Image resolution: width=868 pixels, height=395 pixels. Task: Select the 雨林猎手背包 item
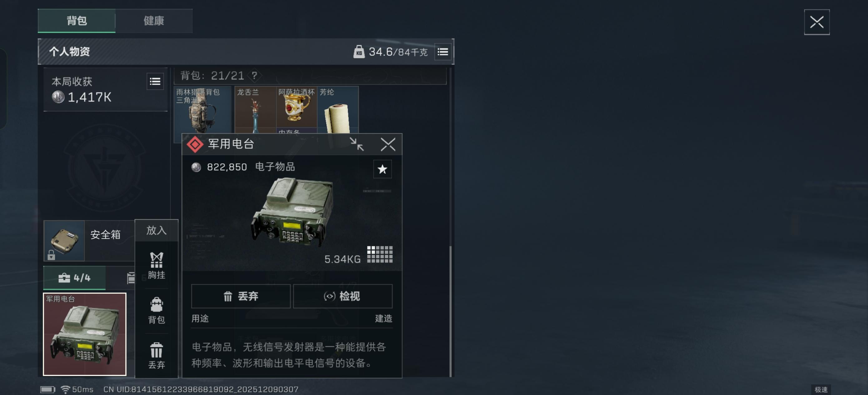point(203,110)
